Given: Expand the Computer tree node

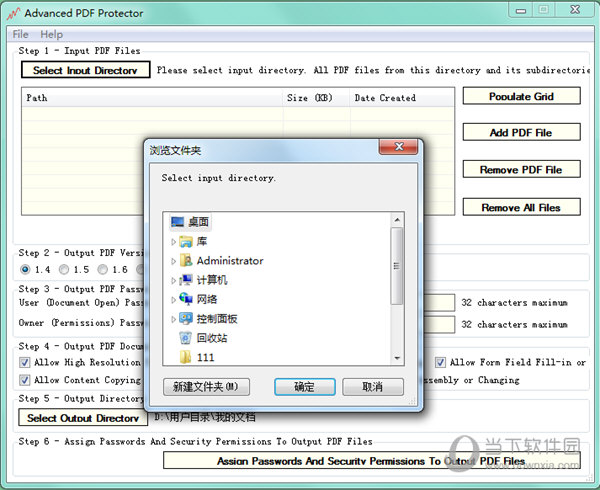Looking at the screenshot, I should pos(173,280).
